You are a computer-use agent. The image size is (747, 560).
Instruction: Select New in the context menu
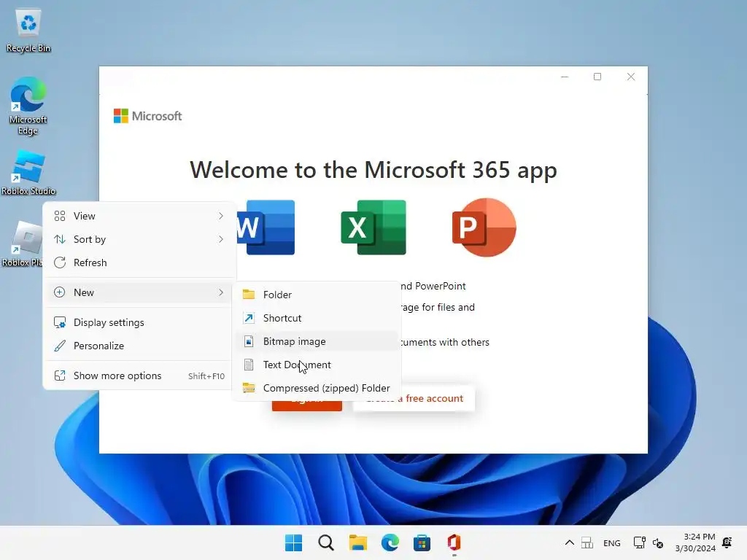(x=139, y=292)
